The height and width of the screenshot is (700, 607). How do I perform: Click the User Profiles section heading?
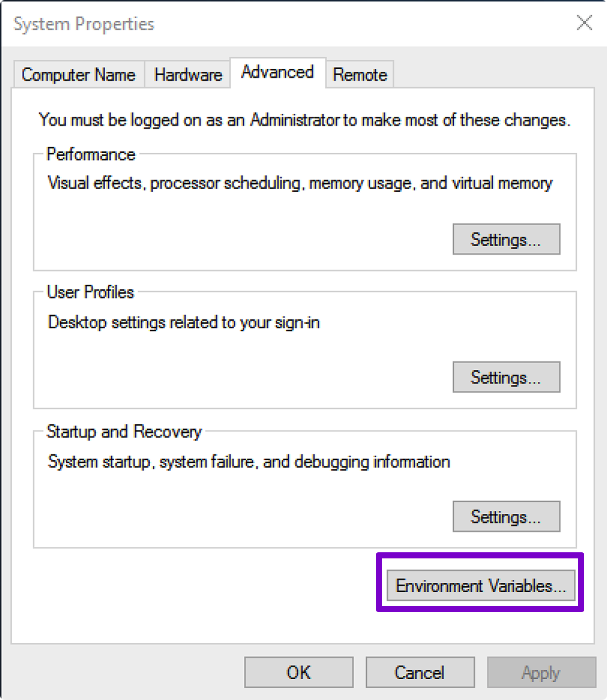(90, 292)
